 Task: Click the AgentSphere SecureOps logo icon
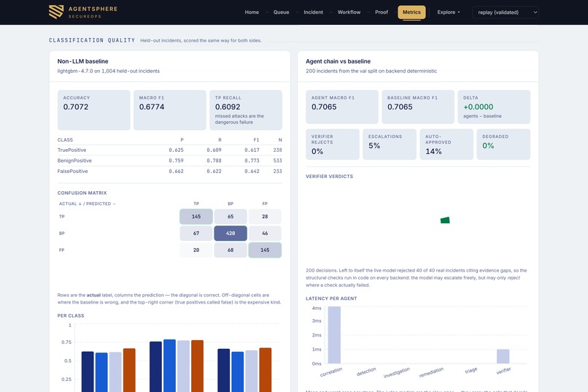click(x=56, y=12)
